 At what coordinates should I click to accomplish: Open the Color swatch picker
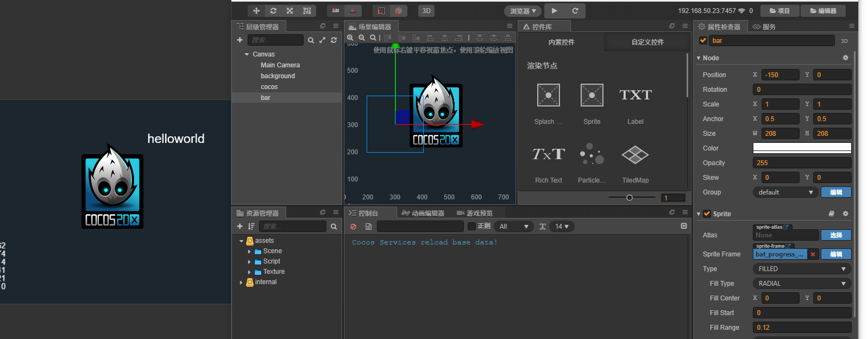pyautogui.click(x=802, y=148)
